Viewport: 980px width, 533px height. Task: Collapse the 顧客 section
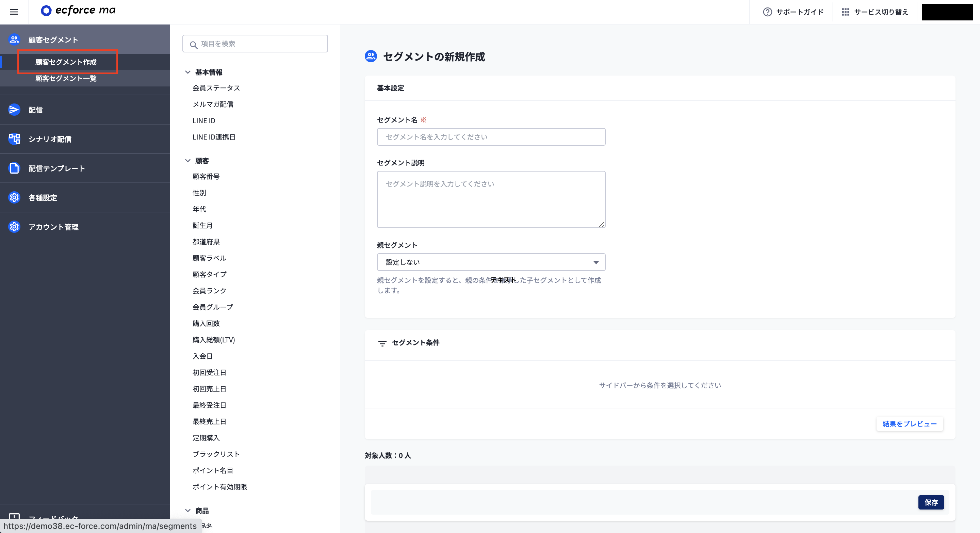tap(187, 160)
